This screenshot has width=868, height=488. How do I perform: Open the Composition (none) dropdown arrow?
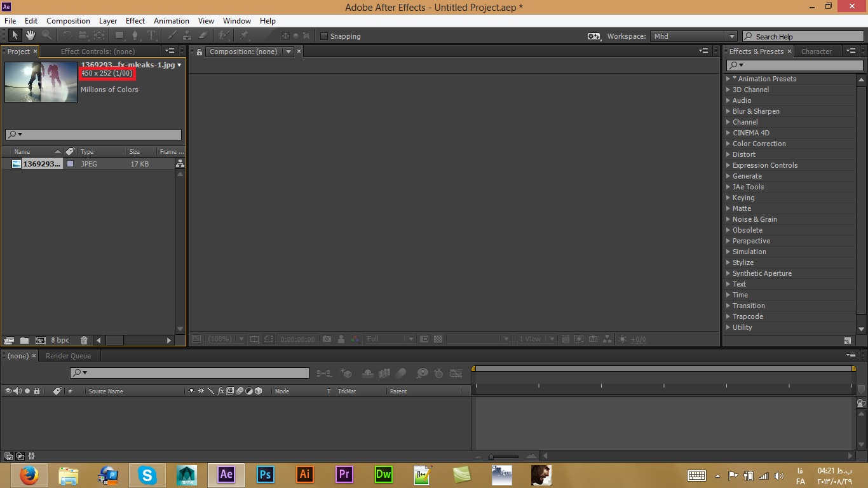(288, 51)
